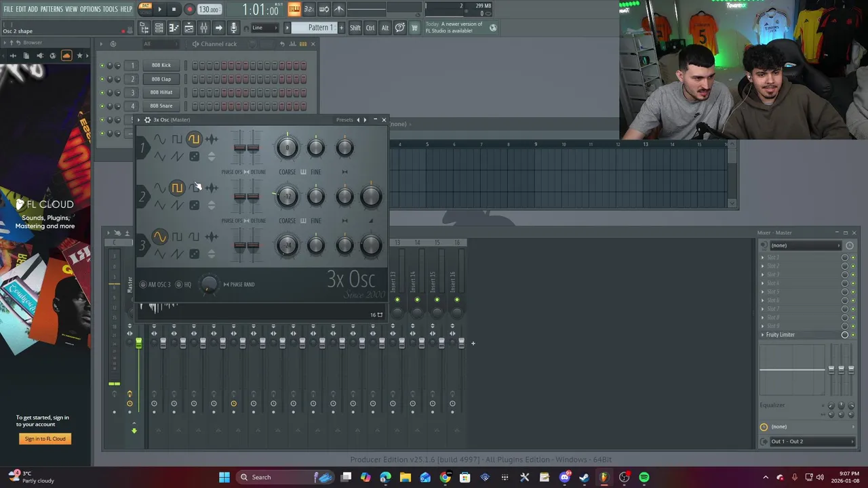This screenshot has height=488, width=868.
Task: Select 808 HiHat channel button
Action: 161,93
